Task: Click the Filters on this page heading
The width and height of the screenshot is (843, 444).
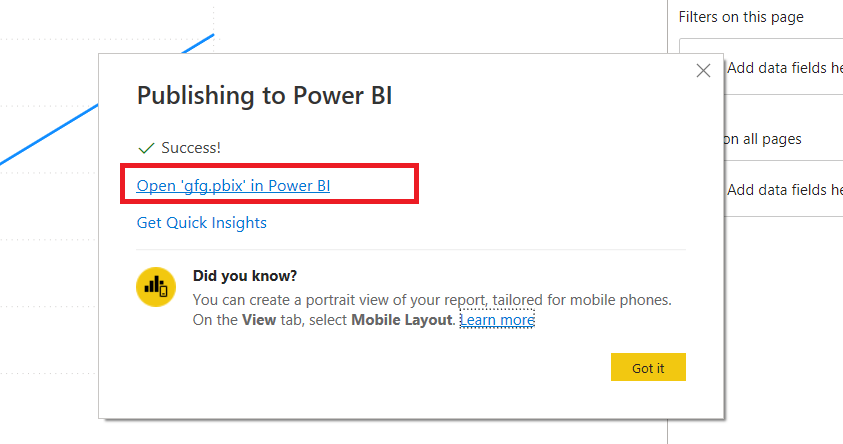Action: [x=741, y=17]
